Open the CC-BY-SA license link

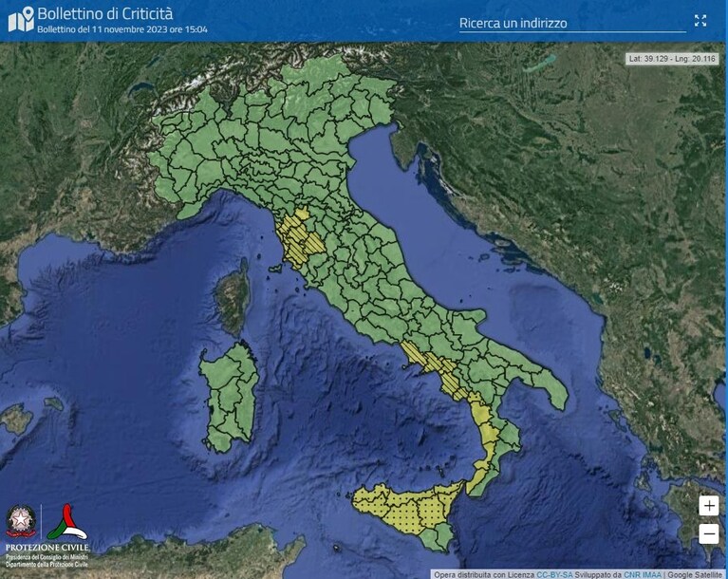point(554,575)
